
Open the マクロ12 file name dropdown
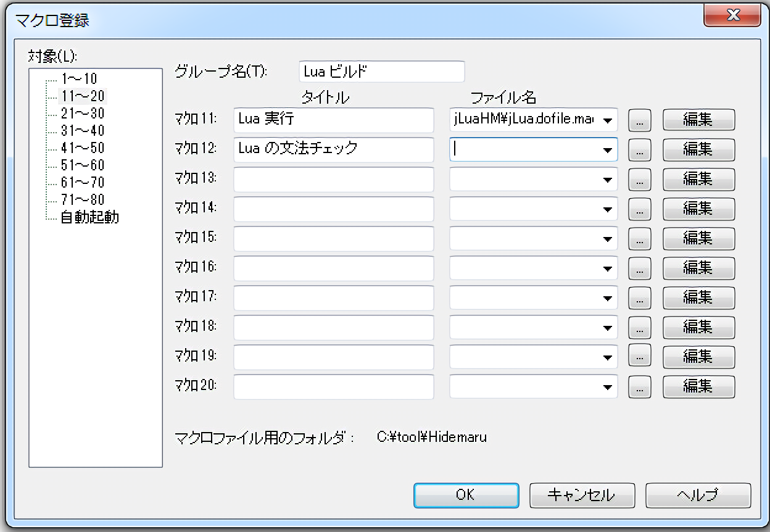point(608,150)
